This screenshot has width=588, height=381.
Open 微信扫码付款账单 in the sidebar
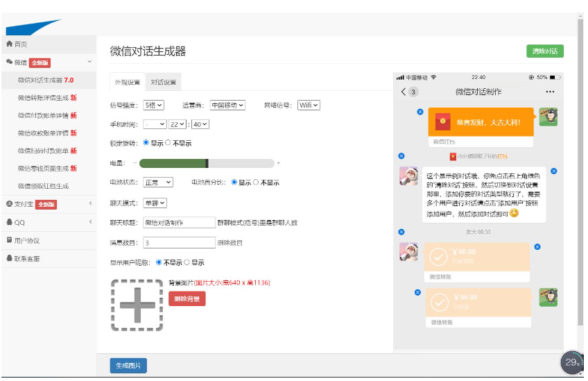pos(47,151)
